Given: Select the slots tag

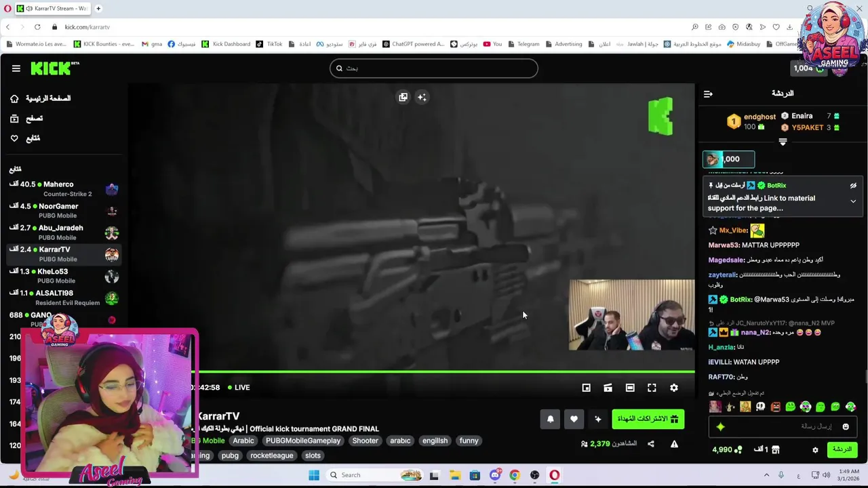Looking at the screenshot, I should click(x=313, y=455).
